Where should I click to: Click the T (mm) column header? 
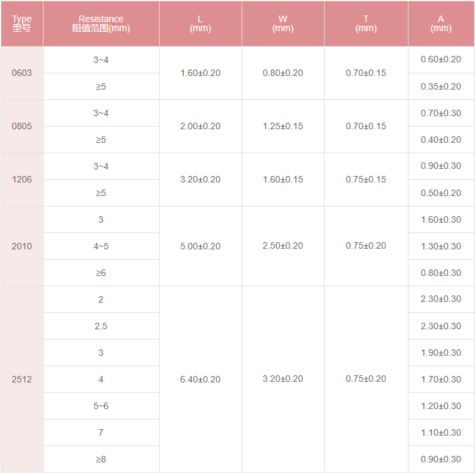coord(366,24)
